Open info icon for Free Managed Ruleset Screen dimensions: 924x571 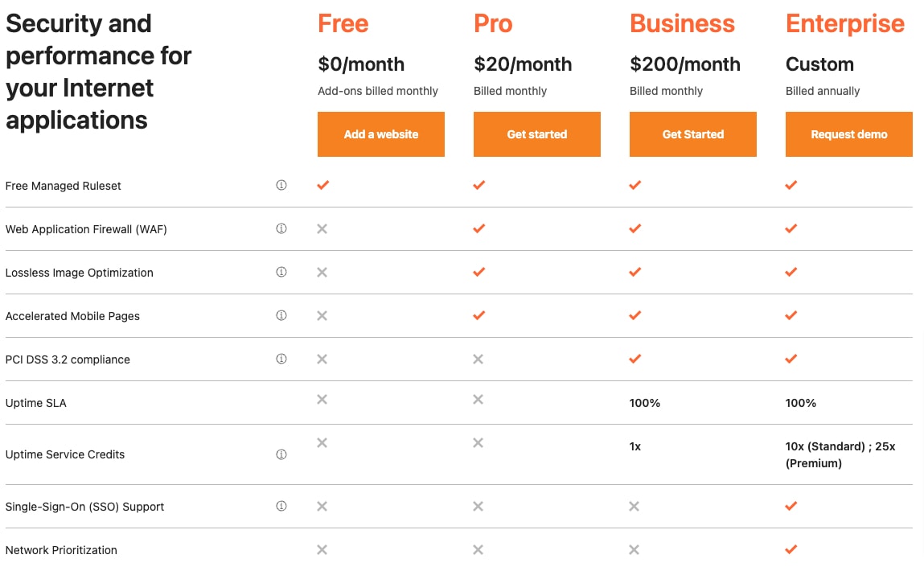pyautogui.click(x=281, y=185)
